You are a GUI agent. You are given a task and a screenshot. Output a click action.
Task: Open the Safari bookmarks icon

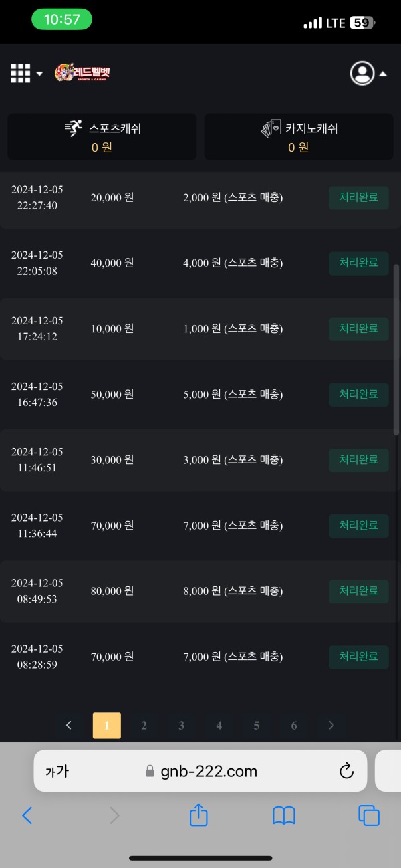tap(283, 815)
